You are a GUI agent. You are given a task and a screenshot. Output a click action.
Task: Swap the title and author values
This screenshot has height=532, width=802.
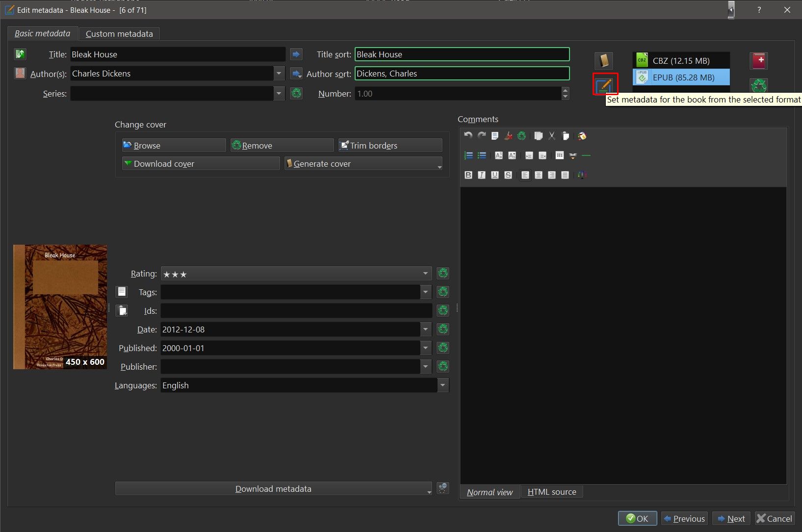click(20, 54)
